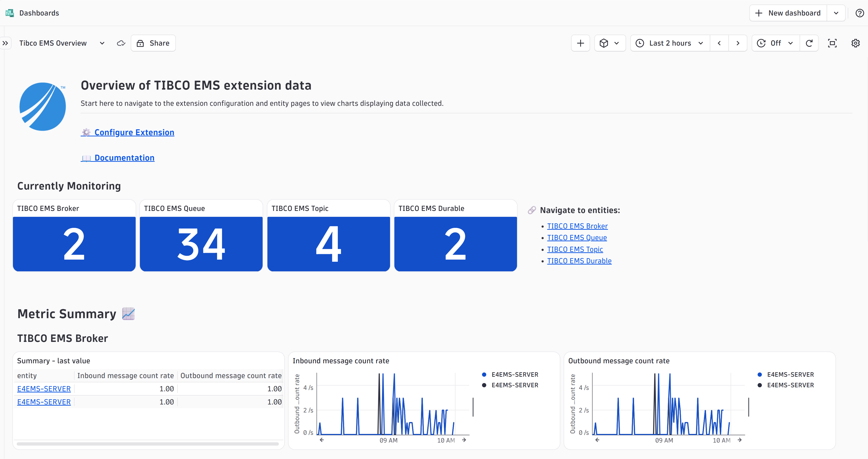Navigate to TIBCO EMS Queue link

point(577,237)
